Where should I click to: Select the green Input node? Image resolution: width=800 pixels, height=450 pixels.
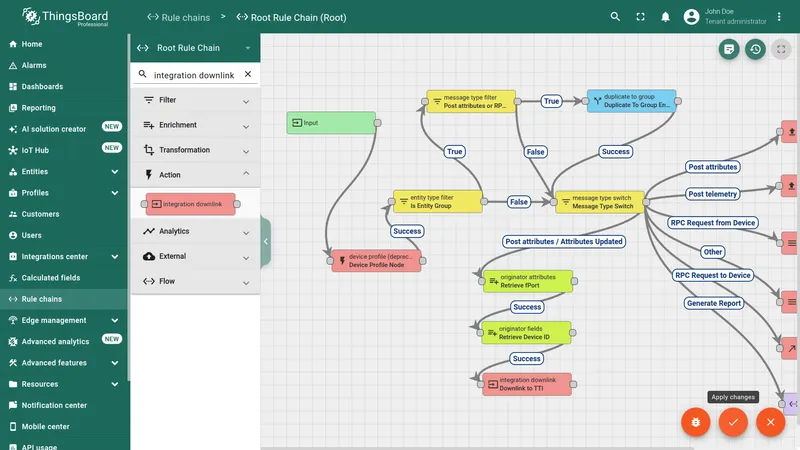pos(331,123)
